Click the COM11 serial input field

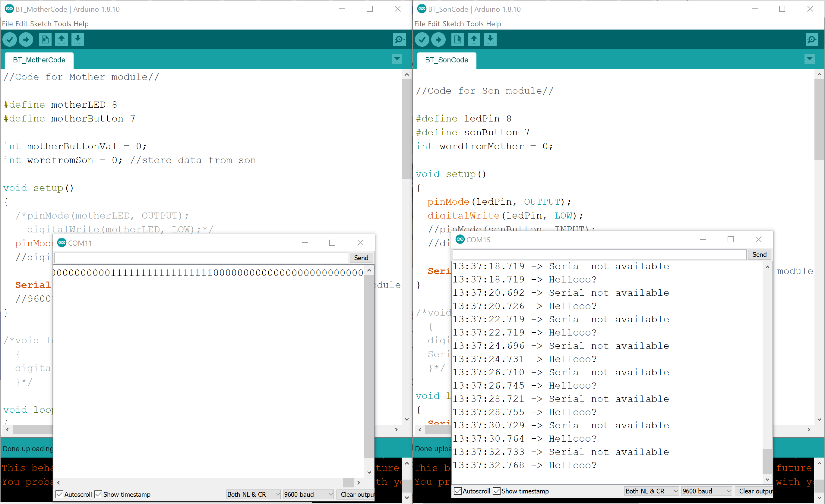[201, 258]
